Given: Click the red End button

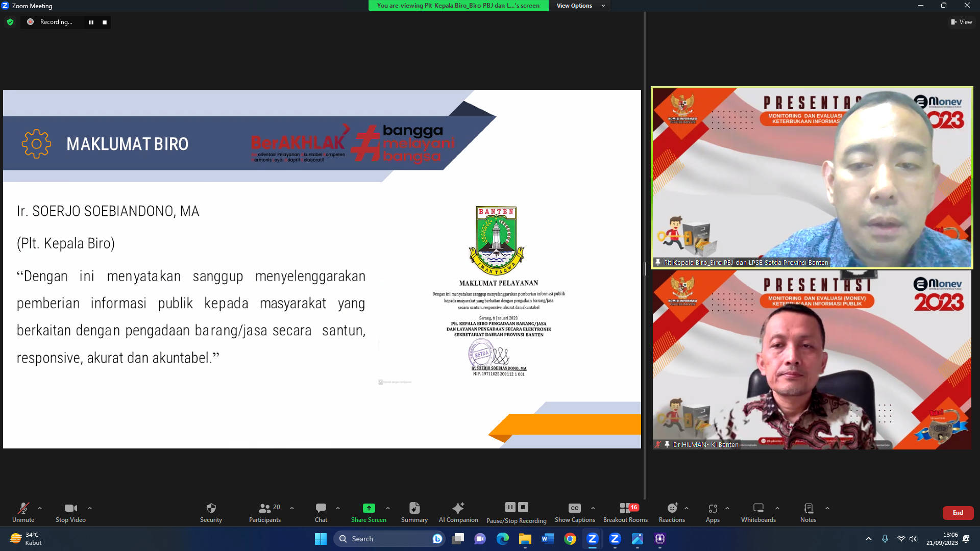Looking at the screenshot, I should [958, 513].
